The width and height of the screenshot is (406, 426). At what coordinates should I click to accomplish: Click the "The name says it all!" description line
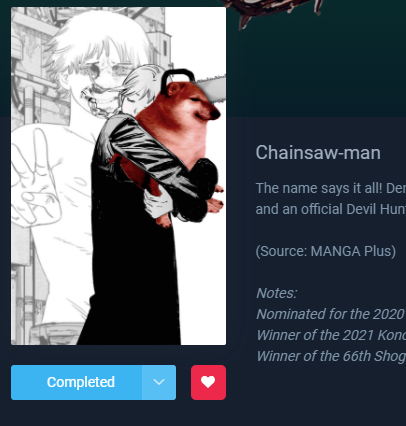(x=331, y=188)
